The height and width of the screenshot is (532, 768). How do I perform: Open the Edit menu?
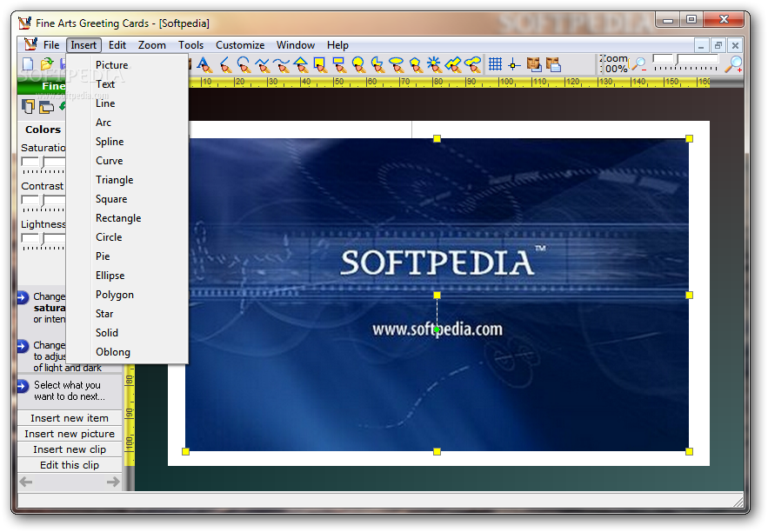click(117, 45)
